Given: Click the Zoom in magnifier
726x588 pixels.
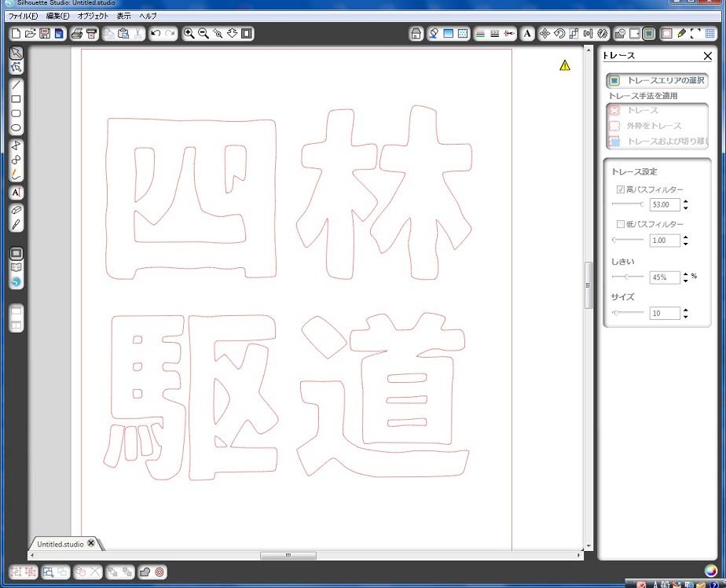Looking at the screenshot, I should coord(189,33).
